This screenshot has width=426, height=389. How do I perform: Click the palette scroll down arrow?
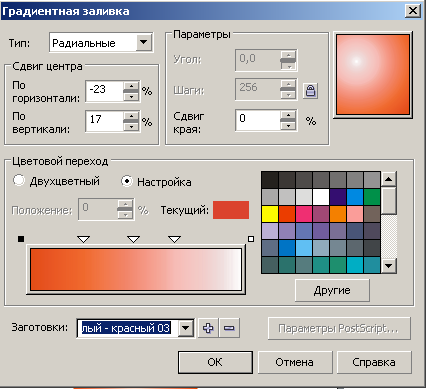click(x=389, y=266)
